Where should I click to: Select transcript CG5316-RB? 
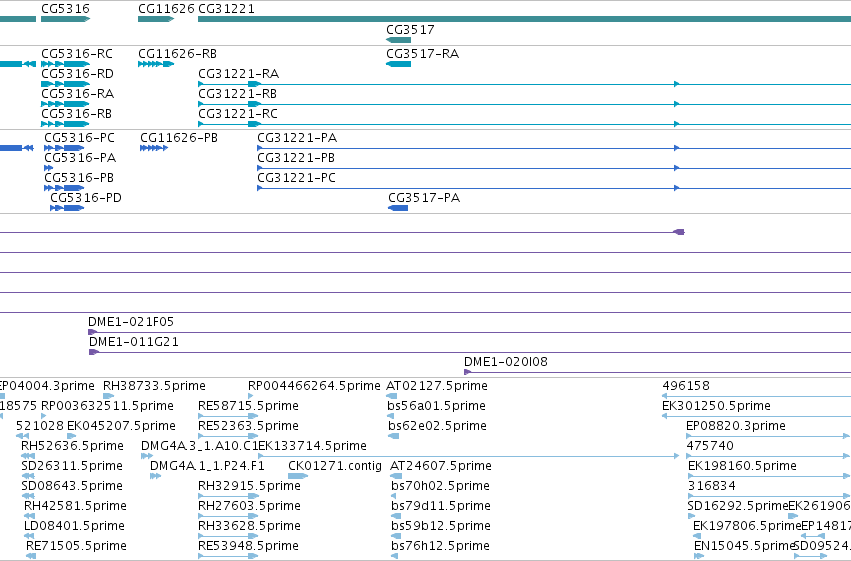click(77, 114)
